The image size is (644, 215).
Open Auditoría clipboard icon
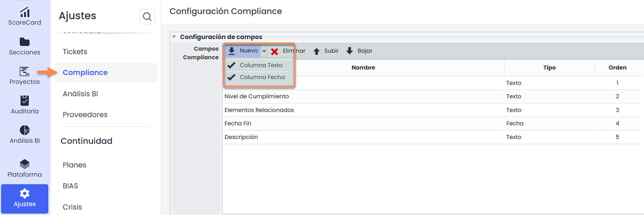coord(25,101)
